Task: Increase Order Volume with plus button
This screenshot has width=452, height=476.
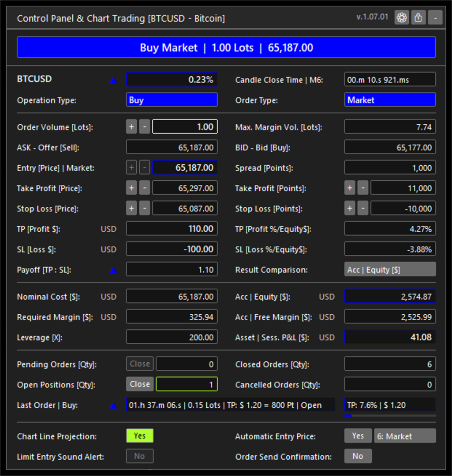Action: tap(131, 126)
